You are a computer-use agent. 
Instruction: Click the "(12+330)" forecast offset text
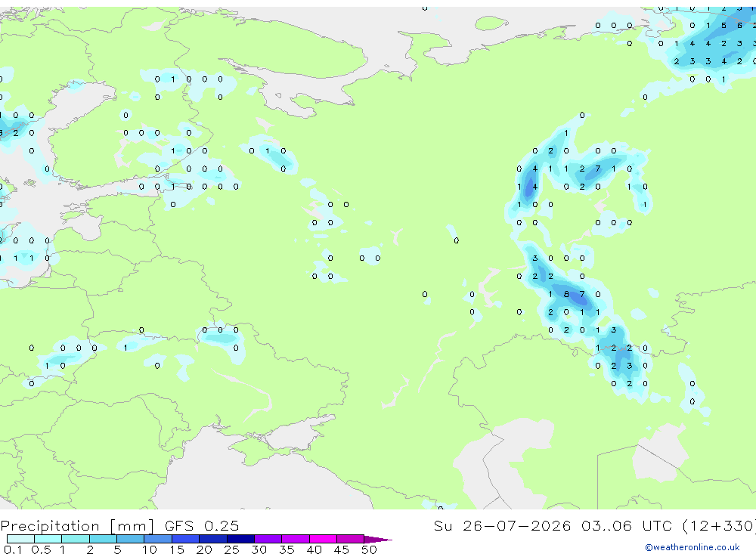click(720, 526)
